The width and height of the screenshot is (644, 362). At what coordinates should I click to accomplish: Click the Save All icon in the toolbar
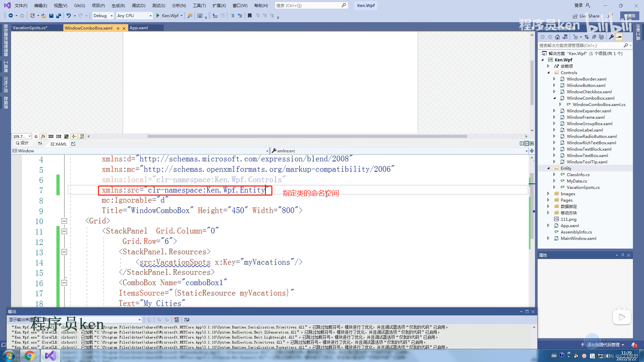(x=59, y=16)
